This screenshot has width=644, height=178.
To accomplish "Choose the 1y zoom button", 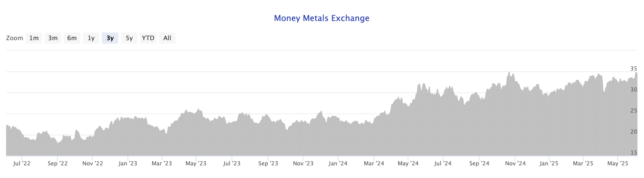I will click(x=91, y=38).
